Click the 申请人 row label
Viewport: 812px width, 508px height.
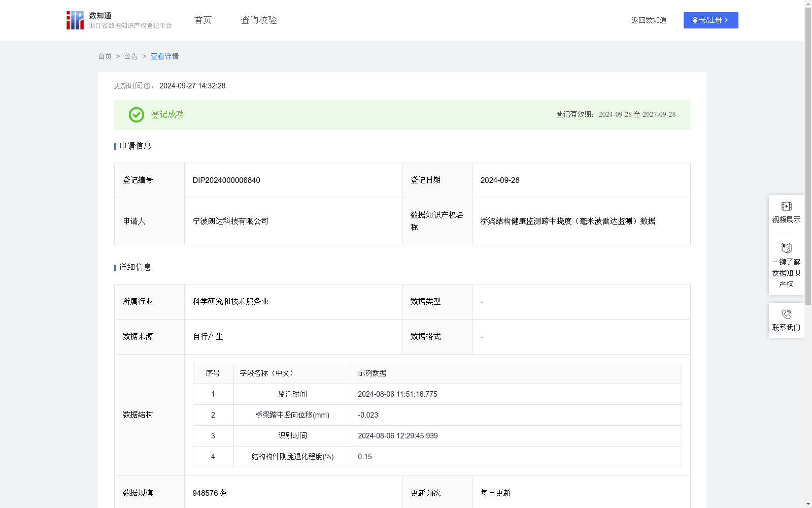[x=134, y=221]
